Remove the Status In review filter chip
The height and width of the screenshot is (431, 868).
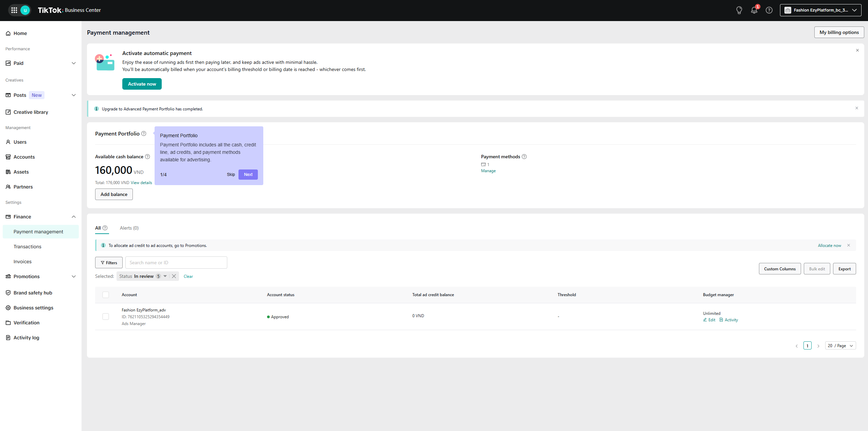(174, 276)
